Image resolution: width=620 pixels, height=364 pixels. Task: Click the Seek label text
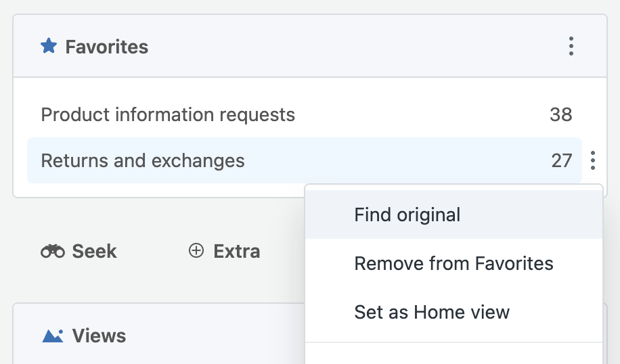click(x=94, y=251)
